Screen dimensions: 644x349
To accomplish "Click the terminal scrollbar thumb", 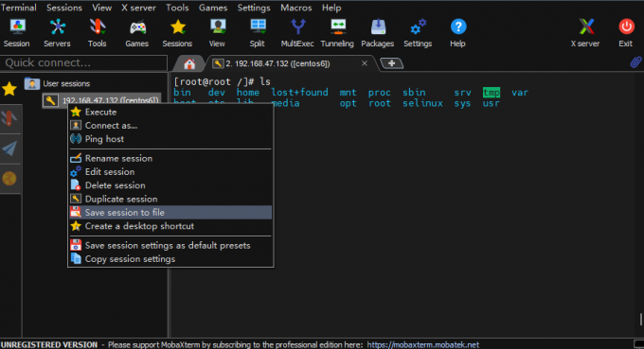I will [x=641, y=320].
